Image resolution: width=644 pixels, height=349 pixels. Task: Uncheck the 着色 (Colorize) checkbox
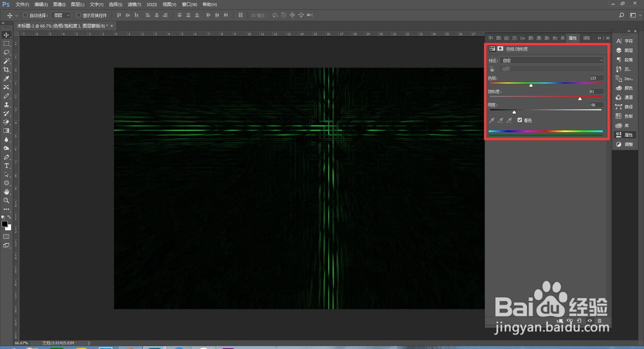coord(520,120)
